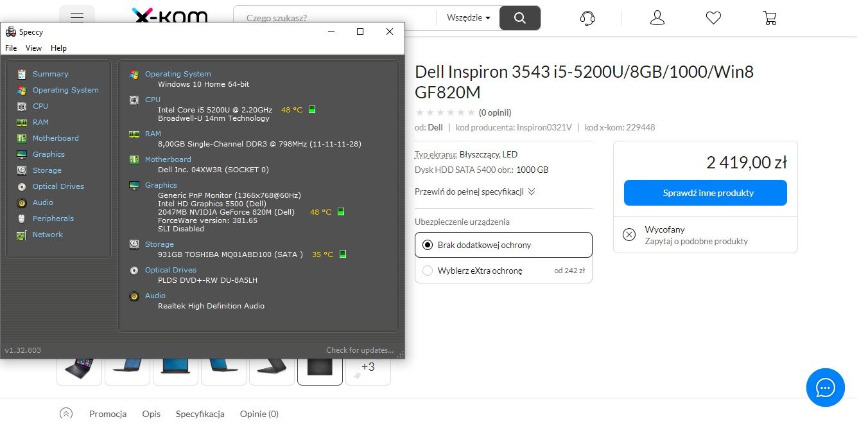
Task: Open Help menu in Speccy
Action: [x=58, y=48]
